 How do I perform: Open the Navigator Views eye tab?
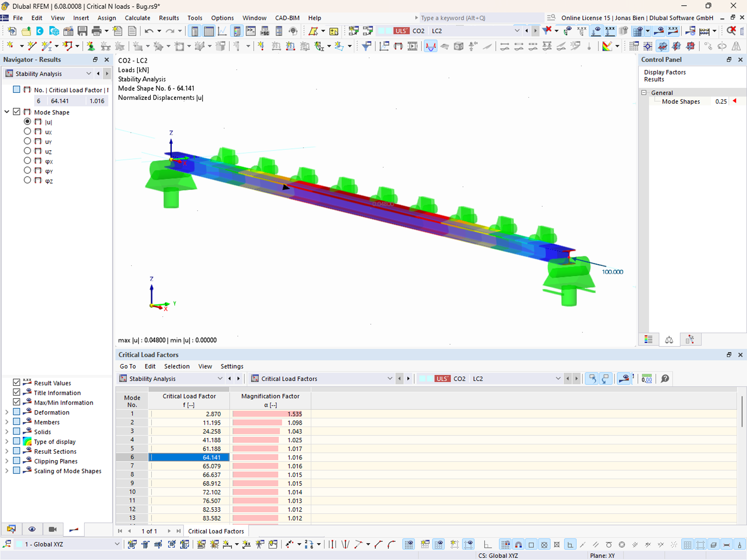[x=32, y=529]
